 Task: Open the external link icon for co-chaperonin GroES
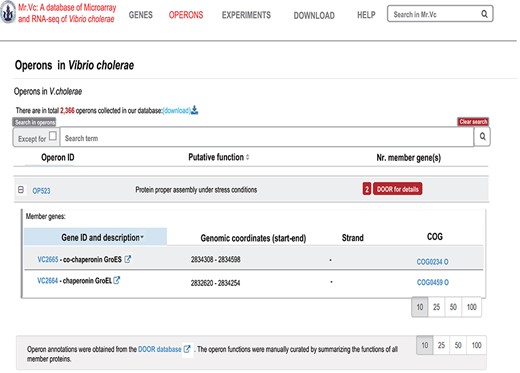(x=127, y=259)
